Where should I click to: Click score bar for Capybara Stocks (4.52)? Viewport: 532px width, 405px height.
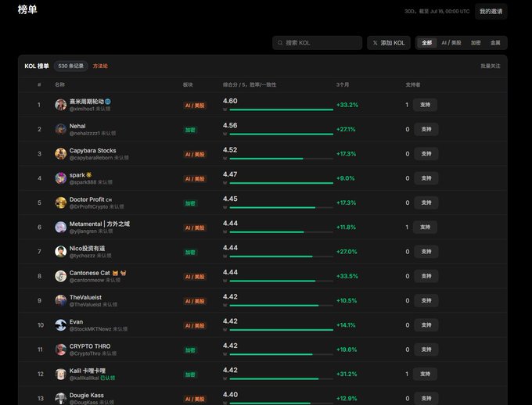(x=282, y=159)
